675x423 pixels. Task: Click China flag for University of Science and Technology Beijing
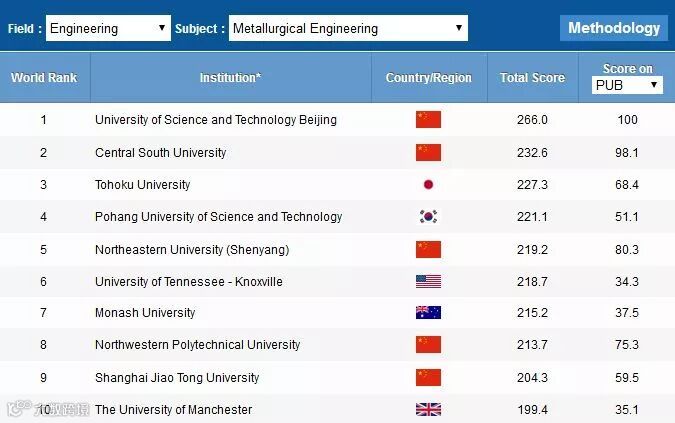click(428, 120)
